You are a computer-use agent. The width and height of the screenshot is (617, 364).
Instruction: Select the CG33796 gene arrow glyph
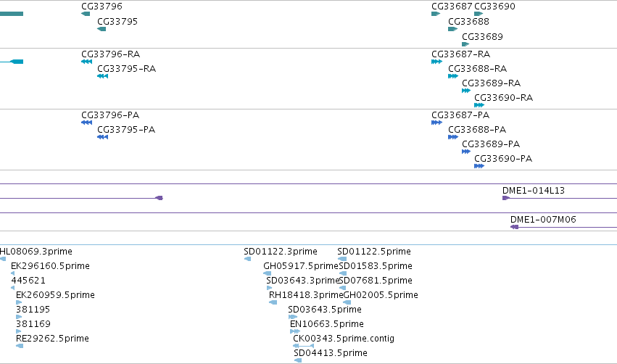click(86, 14)
